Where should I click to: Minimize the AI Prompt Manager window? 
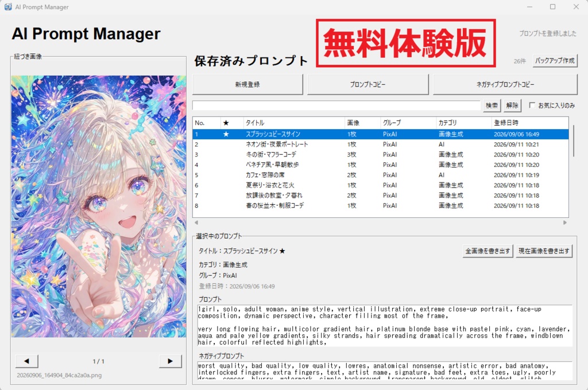pyautogui.click(x=529, y=7)
